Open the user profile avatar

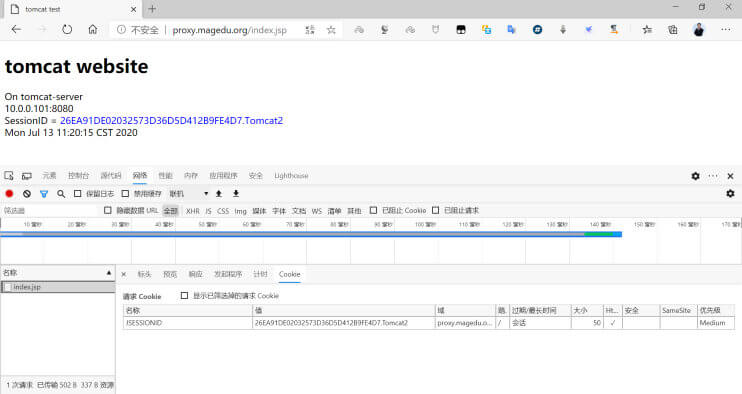698,30
